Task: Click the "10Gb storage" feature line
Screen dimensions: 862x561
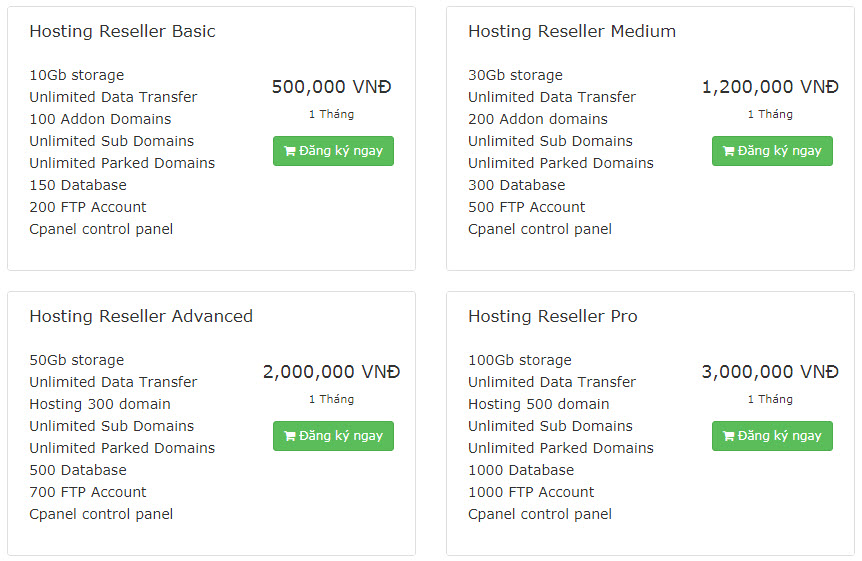Action: [77, 75]
